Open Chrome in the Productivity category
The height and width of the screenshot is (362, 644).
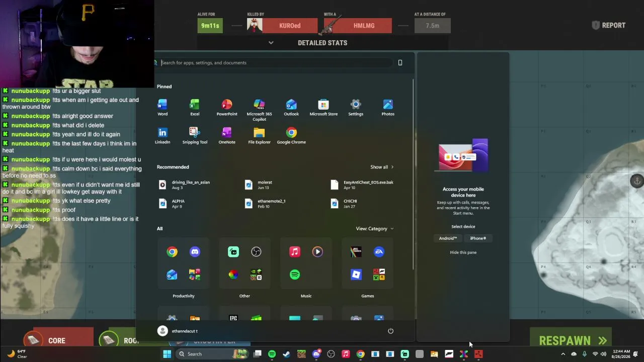172,252
